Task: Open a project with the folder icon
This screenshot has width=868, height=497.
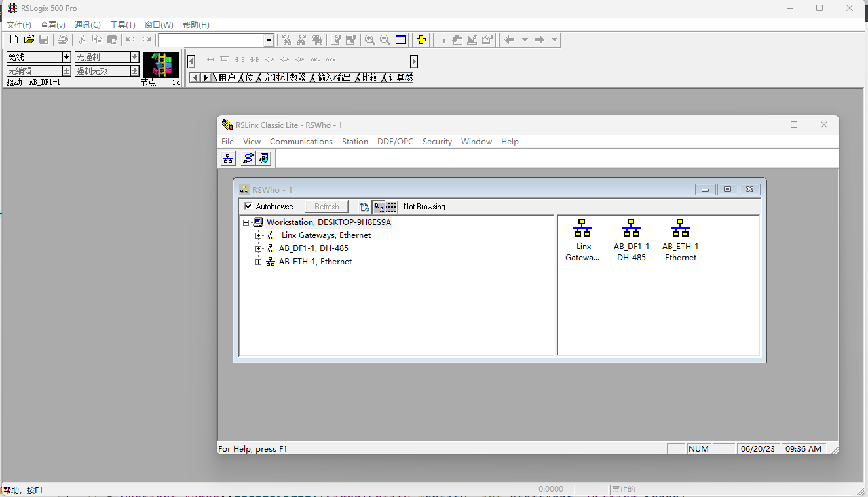Action: click(x=29, y=40)
